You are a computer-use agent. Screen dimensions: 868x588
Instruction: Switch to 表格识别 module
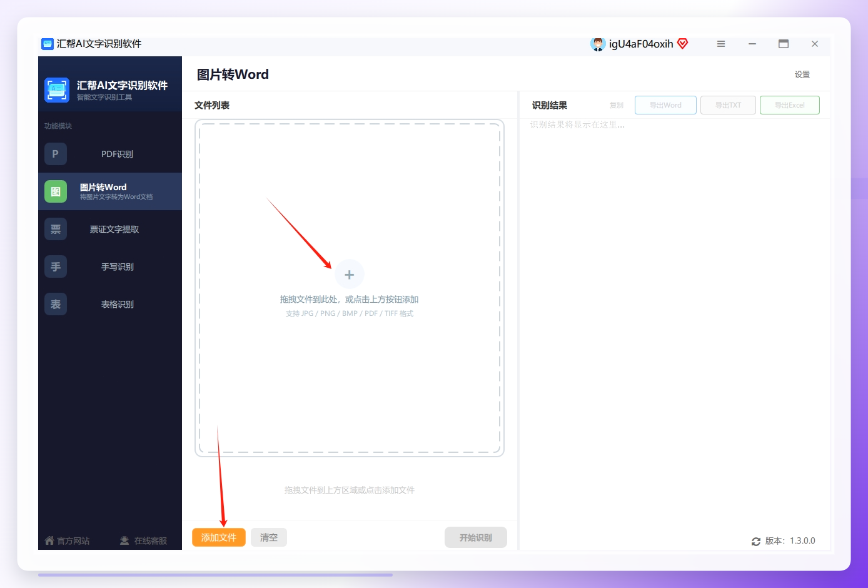(110, 304)
